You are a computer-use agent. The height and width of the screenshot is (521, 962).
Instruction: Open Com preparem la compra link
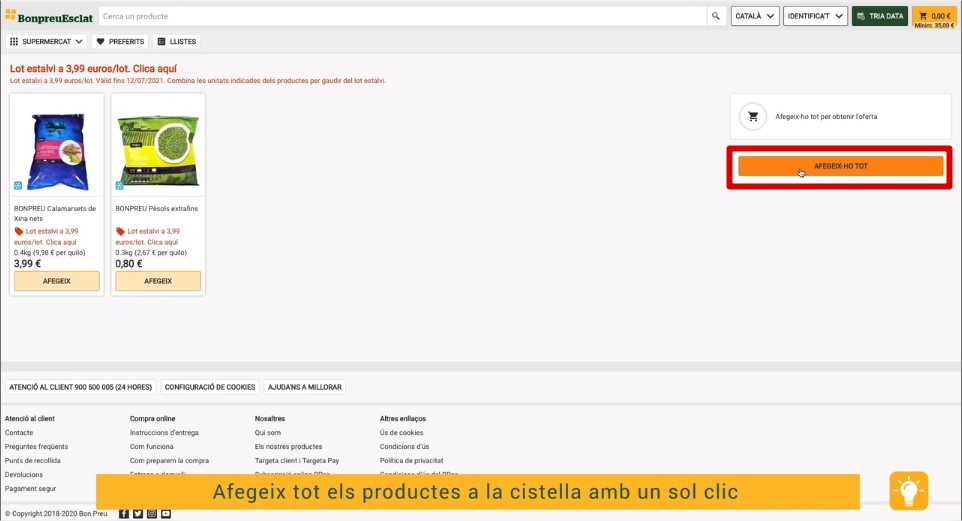click(169, 460)
